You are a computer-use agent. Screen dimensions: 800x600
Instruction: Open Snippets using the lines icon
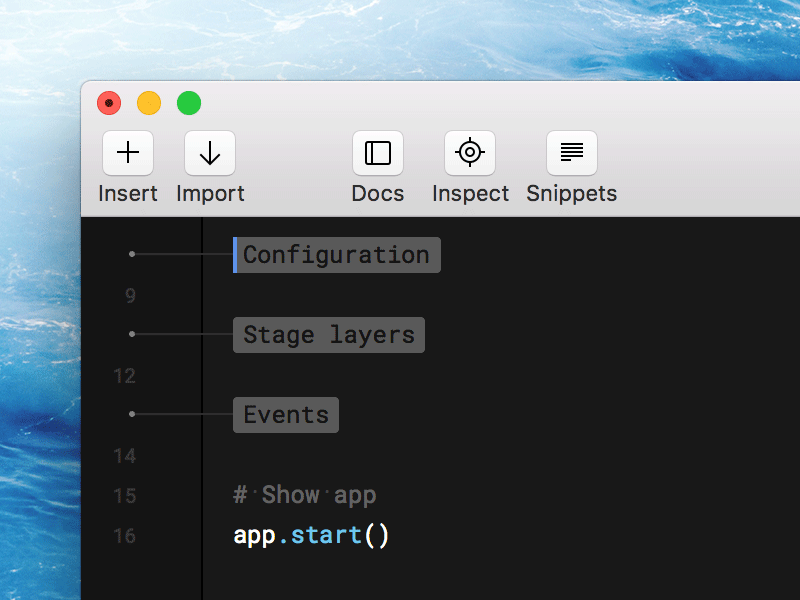point(571,152)
